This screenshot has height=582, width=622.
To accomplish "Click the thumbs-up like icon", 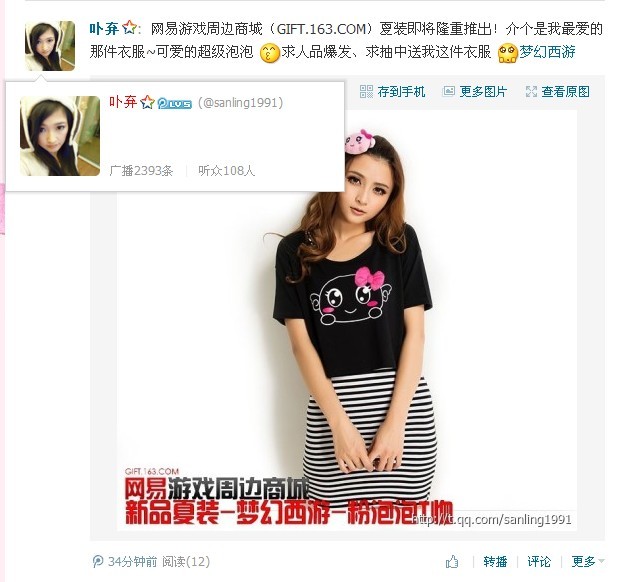I will click(x=452, y=561).
